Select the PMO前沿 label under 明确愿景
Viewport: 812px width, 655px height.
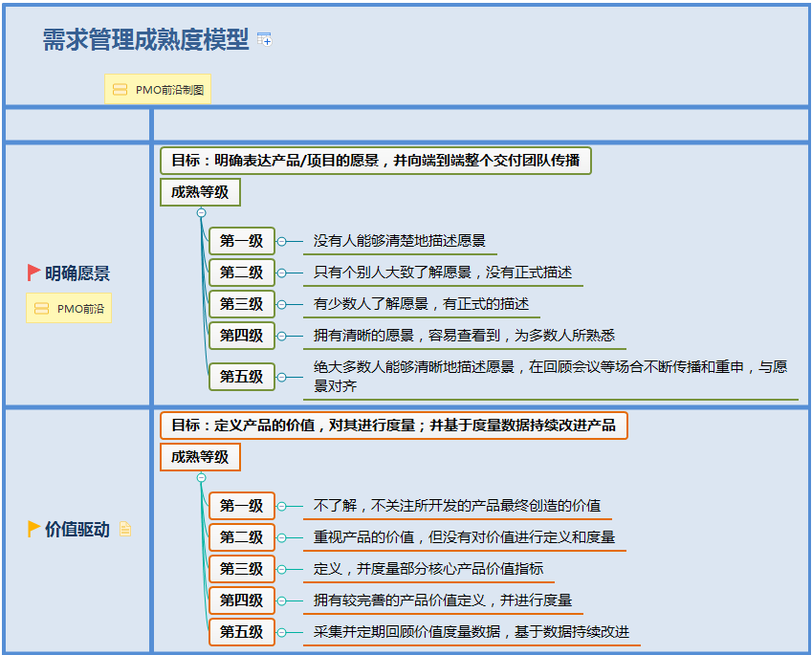(69, 308)
